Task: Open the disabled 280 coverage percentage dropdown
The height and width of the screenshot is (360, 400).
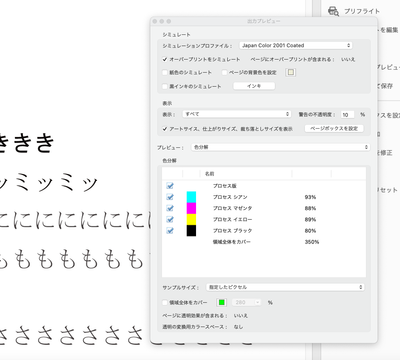Action: point(246,302)
